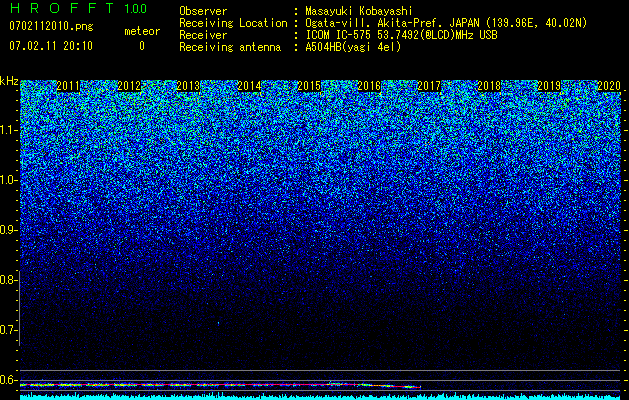Click the 1.1 frequency axis label
This screenshot has width=629, height=400.
[x=8, y=131]
